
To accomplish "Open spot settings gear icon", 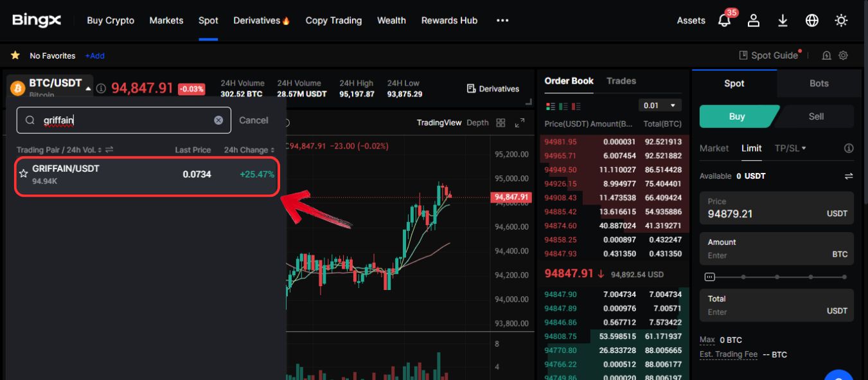I will click(x=844, y=55).
